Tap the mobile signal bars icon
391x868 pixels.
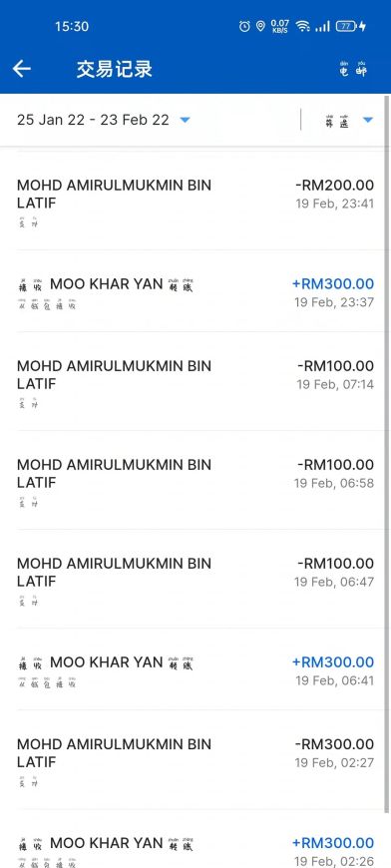pyautogui.click(x=322, y=26)
